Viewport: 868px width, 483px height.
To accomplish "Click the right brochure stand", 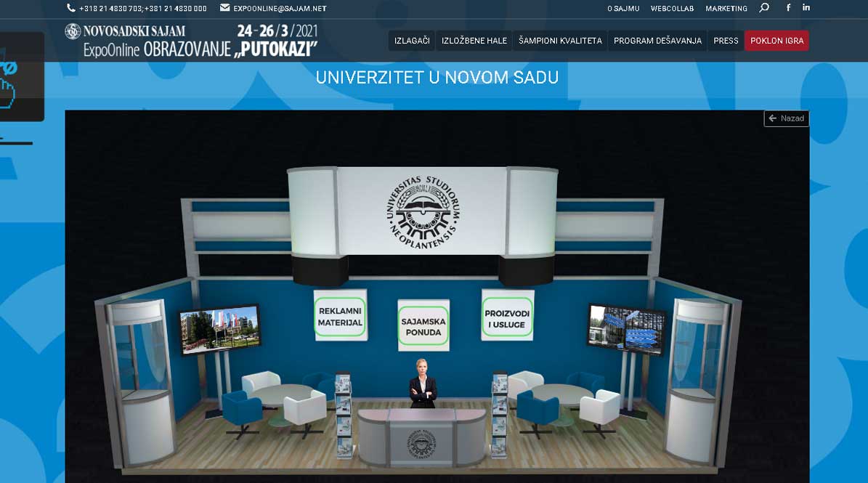I will click(500, 416).
